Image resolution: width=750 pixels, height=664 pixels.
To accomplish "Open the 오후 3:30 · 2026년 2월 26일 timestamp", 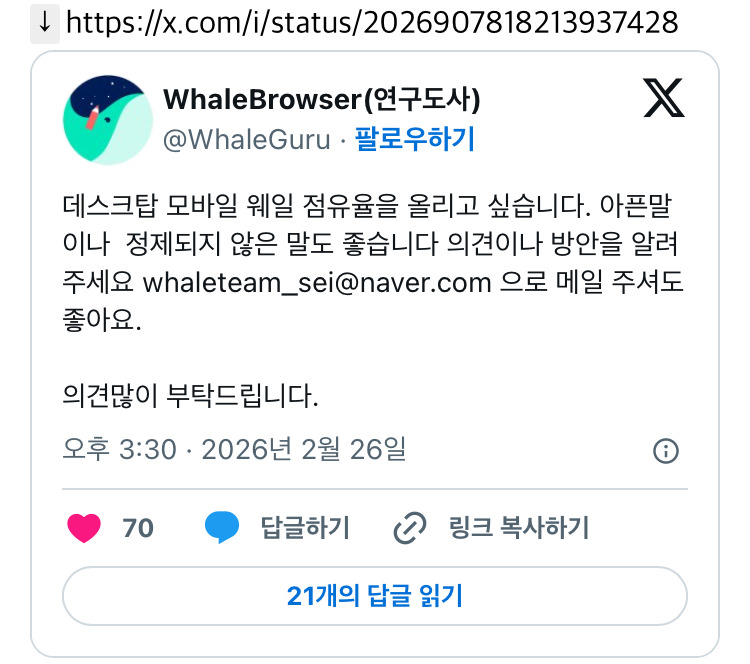I will [234, 450].
